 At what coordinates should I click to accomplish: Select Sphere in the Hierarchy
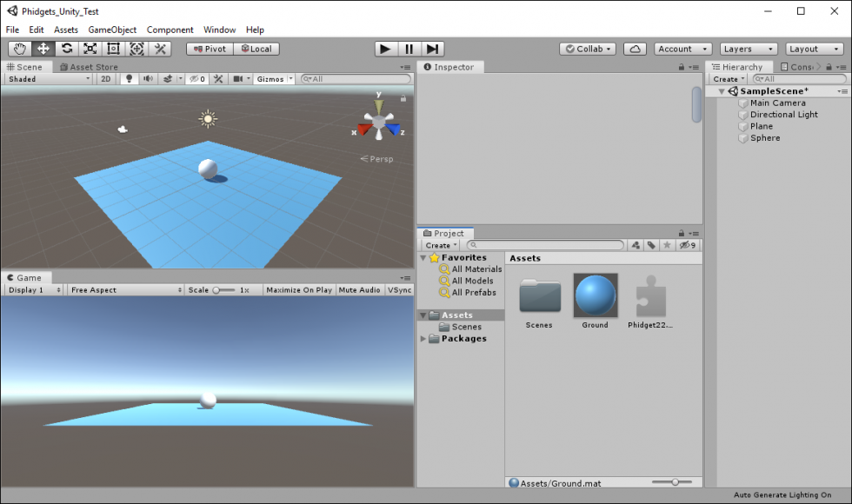(765, 138)
